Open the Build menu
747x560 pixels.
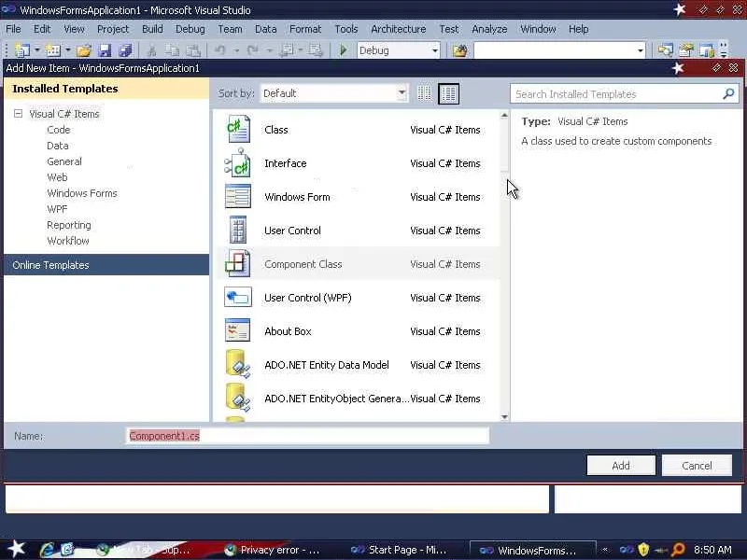coord(152,29)
